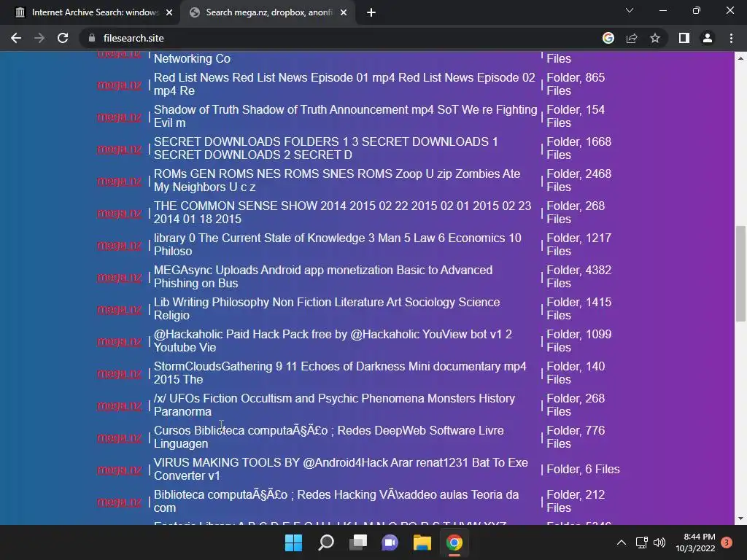View site security lock info
Screen dimensions: 747x560
coord(92,38)
